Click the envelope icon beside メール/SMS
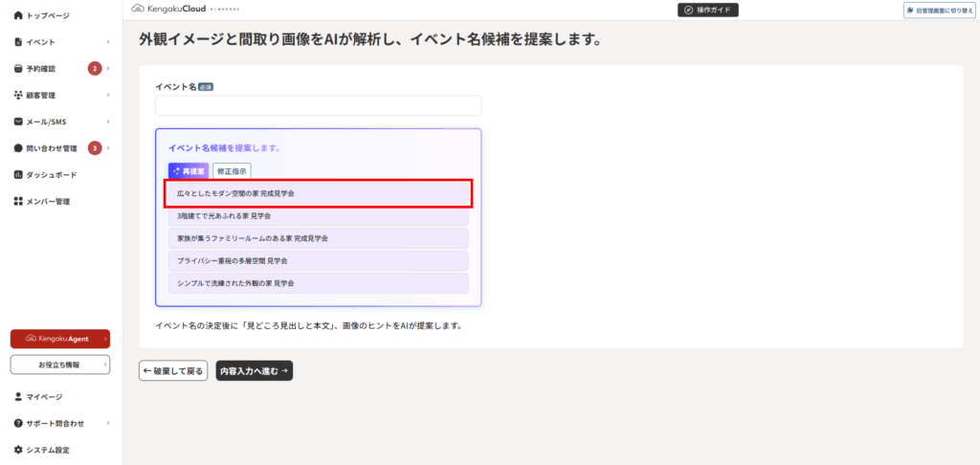 (18, 122)
